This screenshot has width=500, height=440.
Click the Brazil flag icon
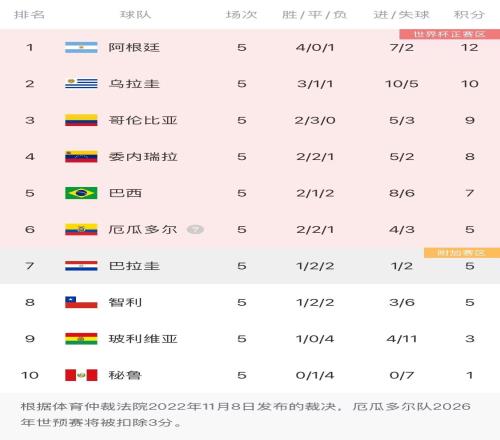click(81, 193)
